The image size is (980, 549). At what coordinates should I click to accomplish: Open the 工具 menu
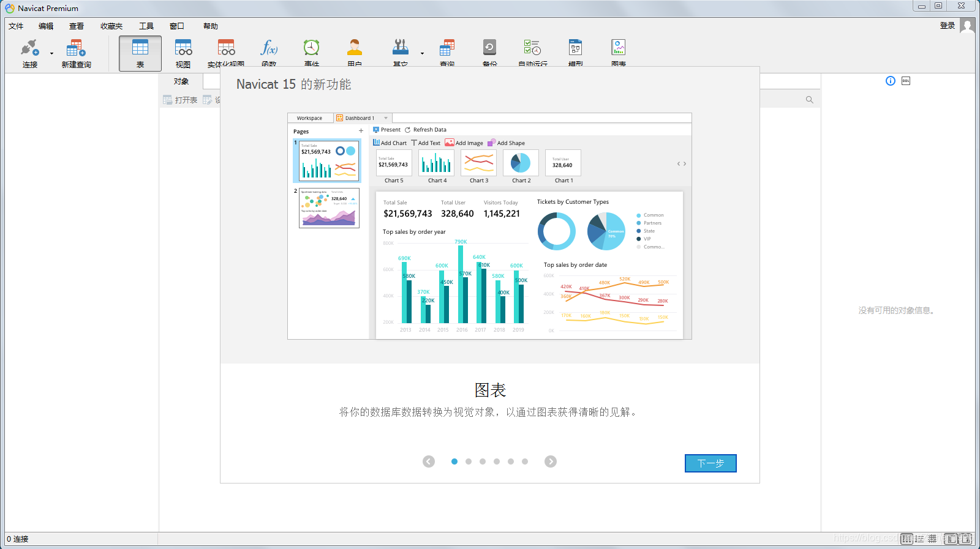point(146,26)
